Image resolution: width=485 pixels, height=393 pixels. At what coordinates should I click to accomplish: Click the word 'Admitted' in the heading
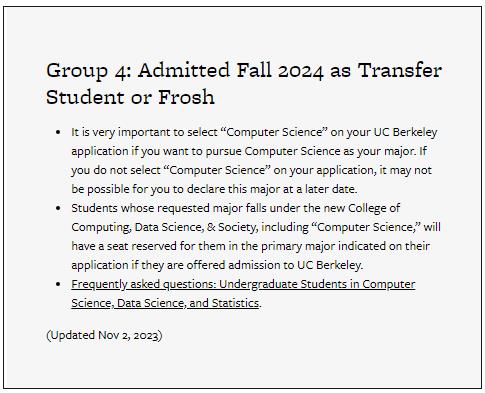click(x=184, y=70)
